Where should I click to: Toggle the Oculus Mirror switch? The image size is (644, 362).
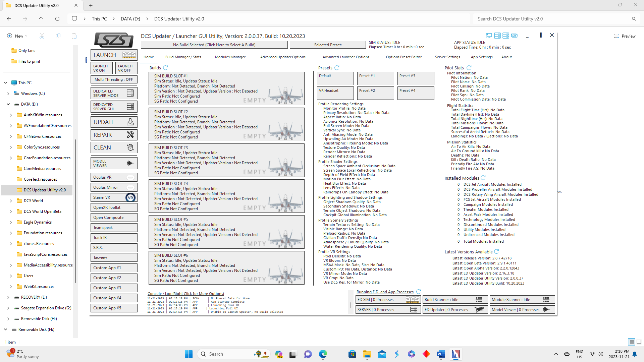point(130,187)
